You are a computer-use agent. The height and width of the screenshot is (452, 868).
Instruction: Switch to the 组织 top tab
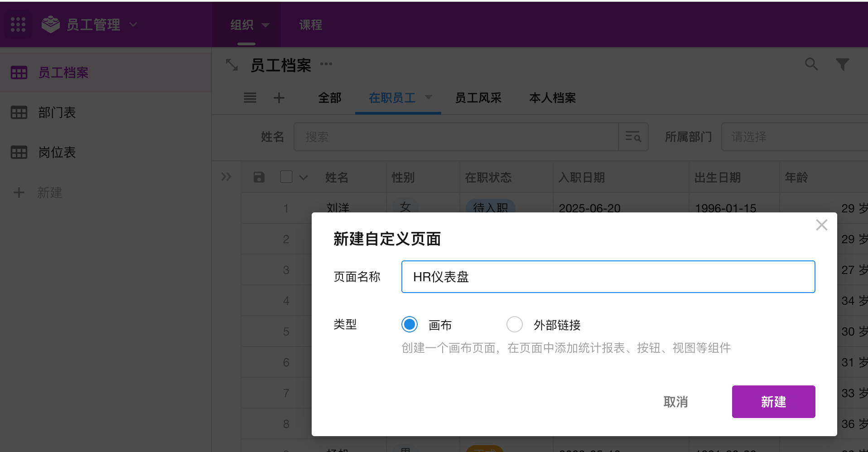[242, 25]
